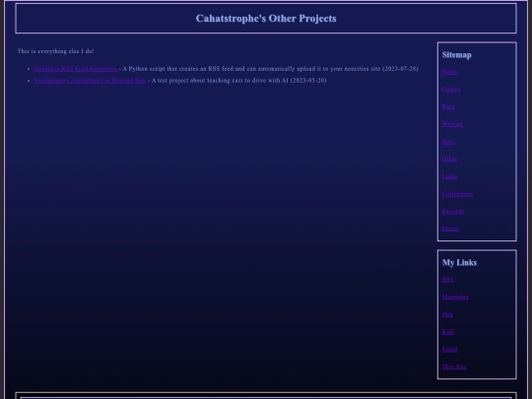Open the This Site link

pos(454,366)
